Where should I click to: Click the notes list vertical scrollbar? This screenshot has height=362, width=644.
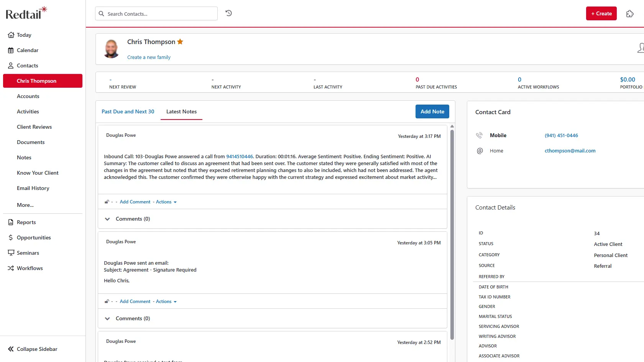452,234
